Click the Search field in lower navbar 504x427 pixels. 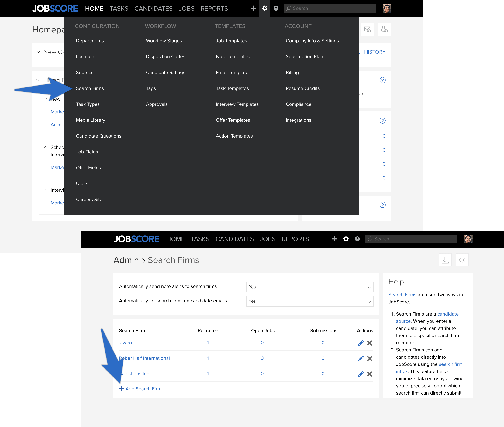click(411, 239)
